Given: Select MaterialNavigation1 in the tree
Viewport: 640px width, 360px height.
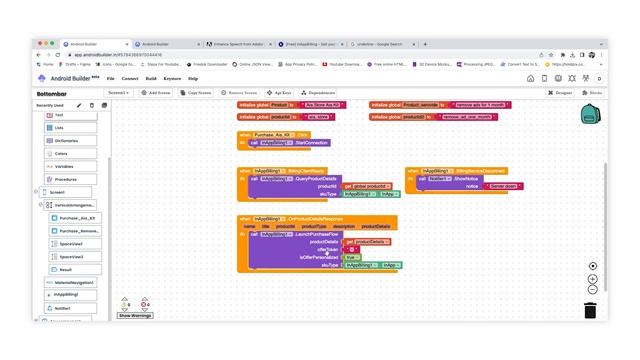Looking at the screenshot, I should 71,282.
